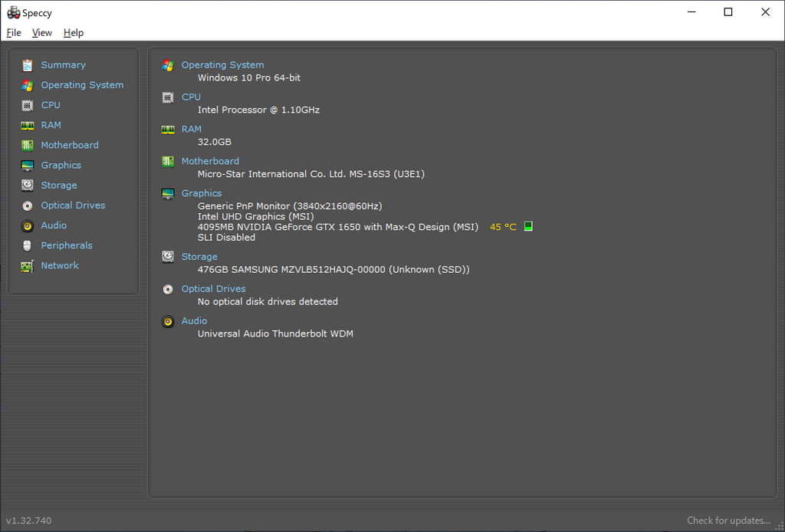
Task: Click the Peripherals mouse icon in sidebar
Action: point(28,245)
